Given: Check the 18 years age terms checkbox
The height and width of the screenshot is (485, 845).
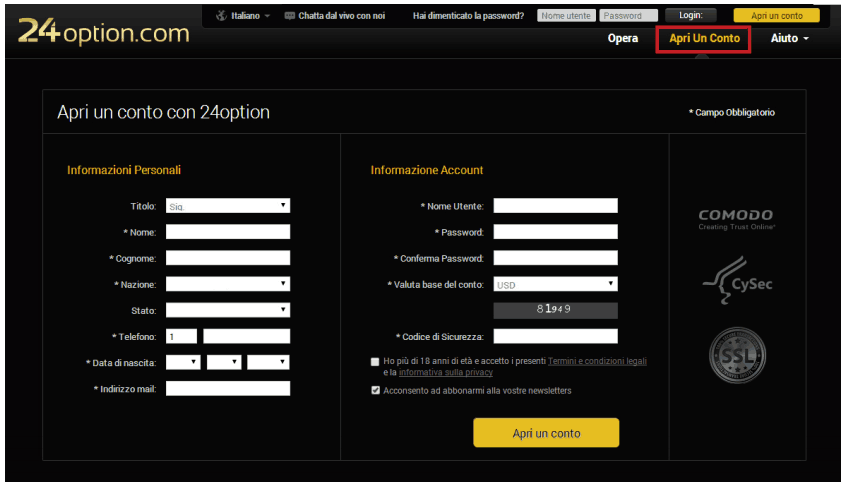Looking at the screenshot, I should [375, 362].
